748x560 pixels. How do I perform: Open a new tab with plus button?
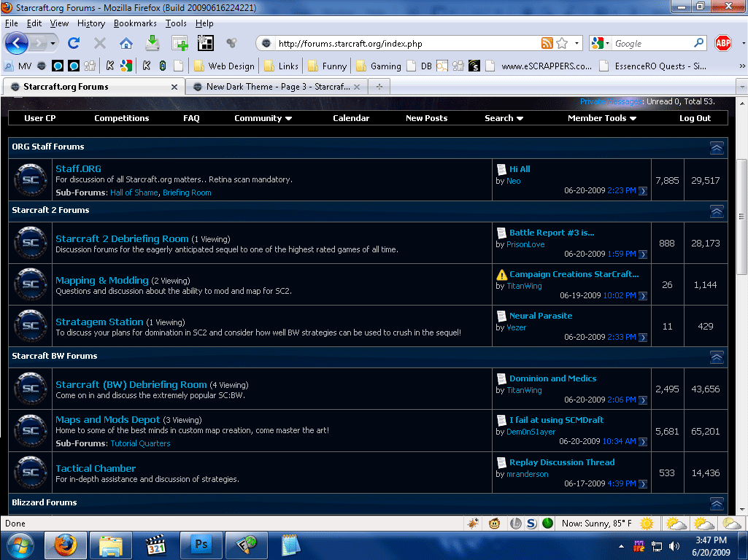pos(379,87)
